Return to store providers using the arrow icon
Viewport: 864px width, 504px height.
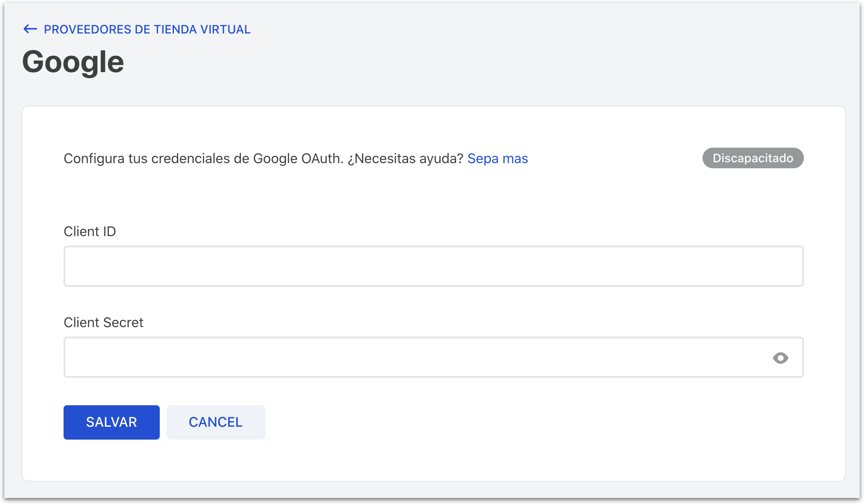(x=29, y=29)
